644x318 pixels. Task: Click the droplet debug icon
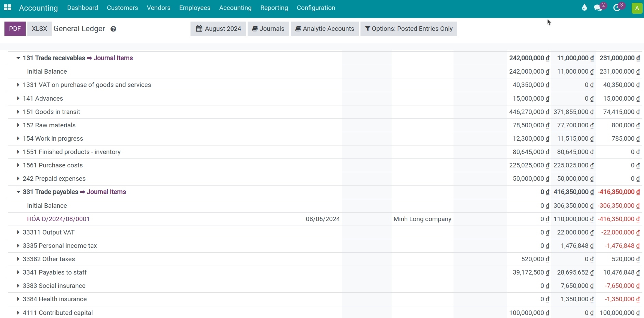point(584,8)
